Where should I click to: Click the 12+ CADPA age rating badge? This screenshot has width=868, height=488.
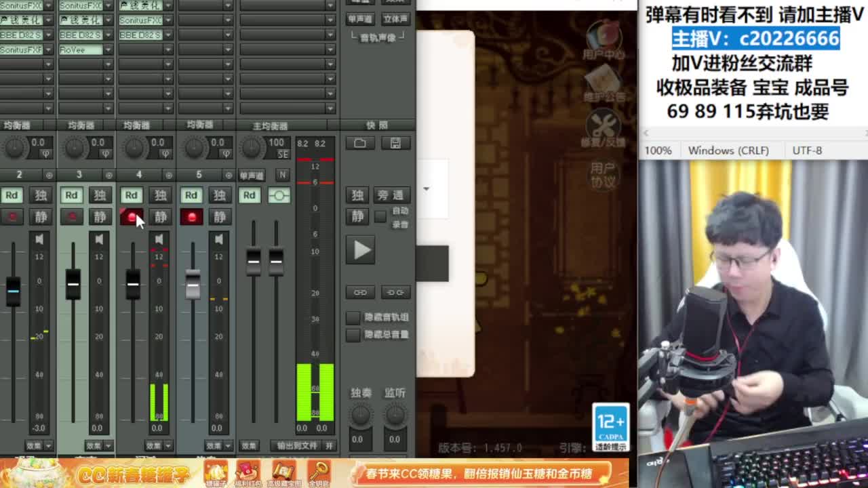[x=610, y=427]
